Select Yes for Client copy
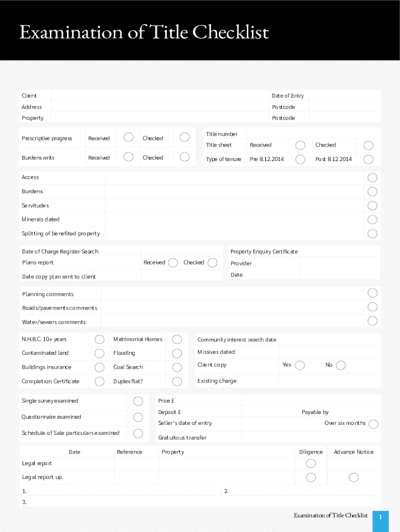 (300, 365)
